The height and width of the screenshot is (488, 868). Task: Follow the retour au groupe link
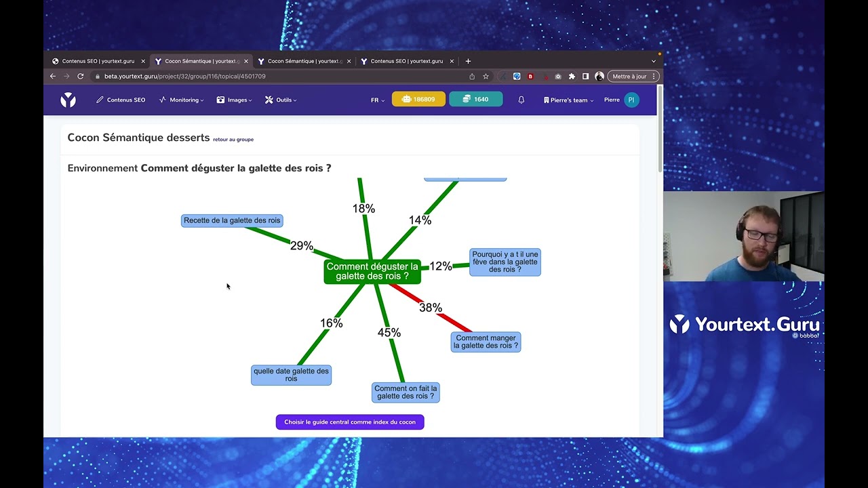[x=233, y=140]
